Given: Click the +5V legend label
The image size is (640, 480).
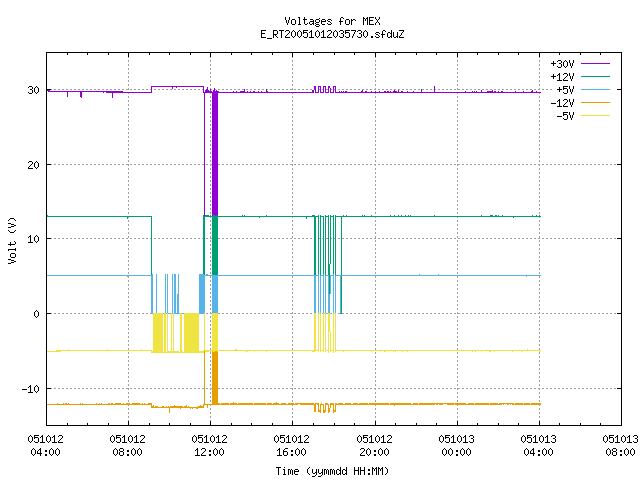Looking at the screenshot, I should pos(565,90).
